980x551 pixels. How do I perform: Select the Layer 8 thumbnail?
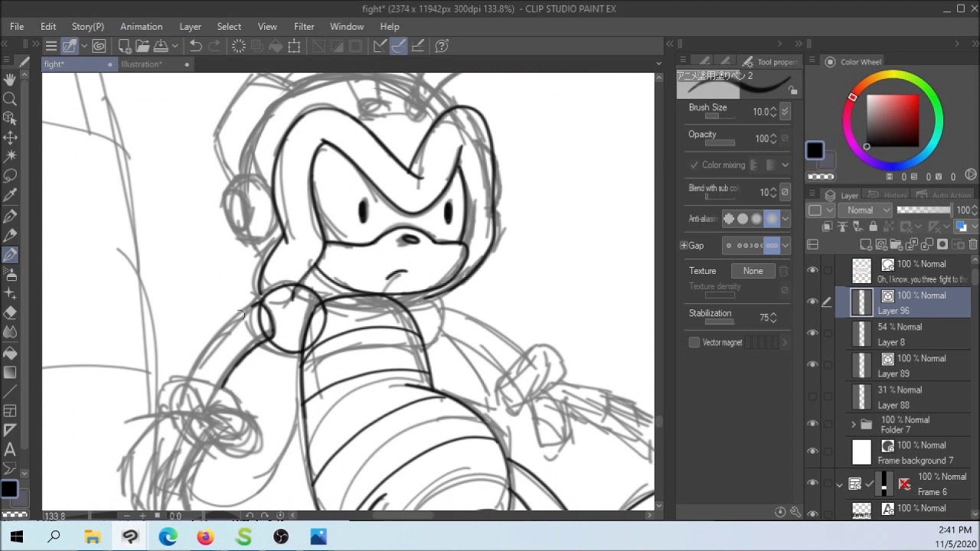(862, 334)
